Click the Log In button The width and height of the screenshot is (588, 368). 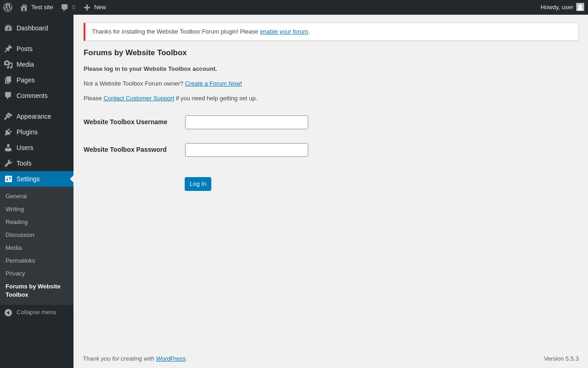tap(198, 184)
